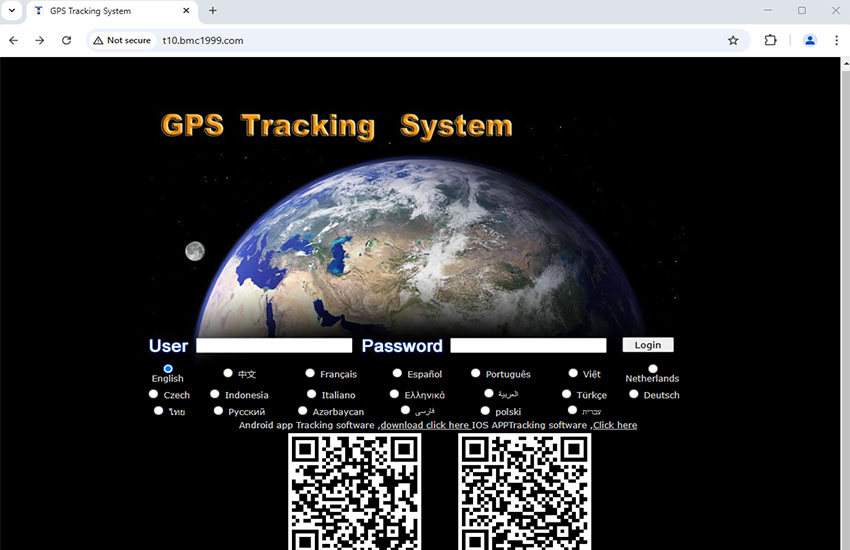
Task: Focus the Password input field
Action: tap(528, 345)
